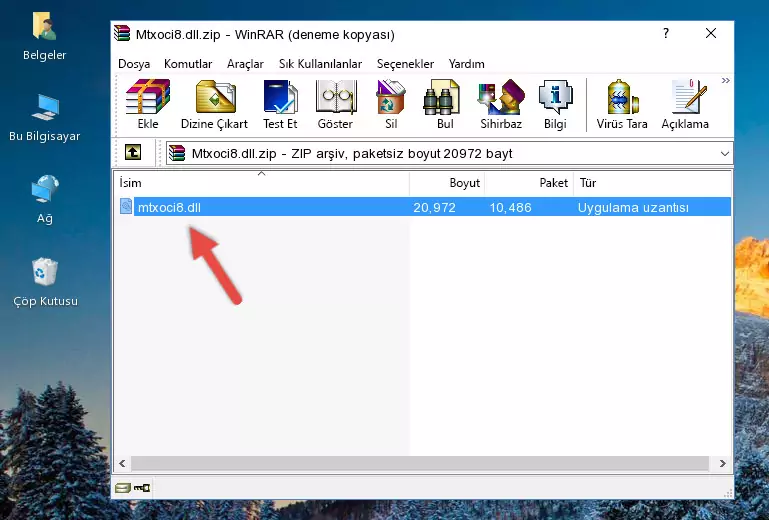The image size is (769, 520).
Task: Open the Açıklama comment tool
Action: pyautogui.click(x=685, y=104)
